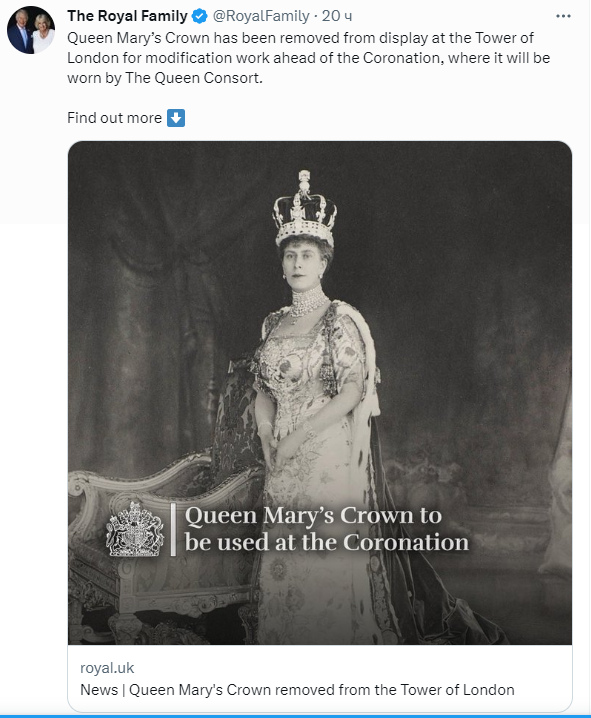Click the "Queen Mary's Crown to" overlay headline
The image size is (591, 718).
pos(313,516)
